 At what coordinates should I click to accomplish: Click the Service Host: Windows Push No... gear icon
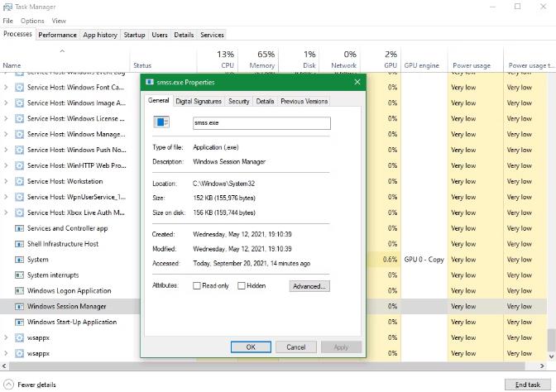click(19, 150)
